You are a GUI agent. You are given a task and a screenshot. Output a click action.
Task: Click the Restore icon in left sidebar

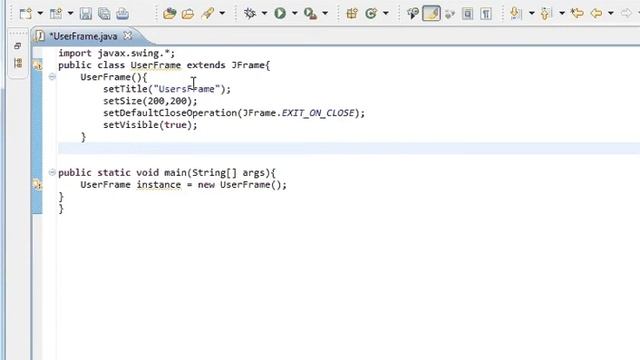pos(18,46)
